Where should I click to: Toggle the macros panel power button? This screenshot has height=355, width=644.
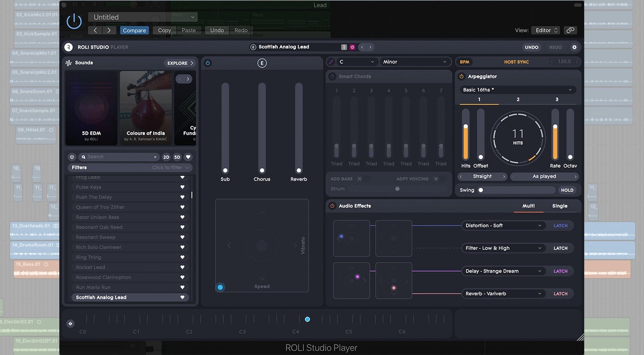tap(208, 63)
